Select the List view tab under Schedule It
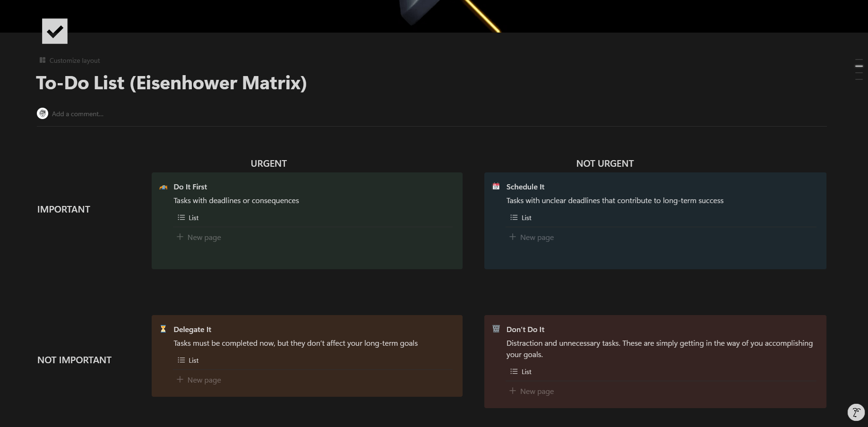The height and width of the screenshot is (427, 868). click(x=521, y=218)
